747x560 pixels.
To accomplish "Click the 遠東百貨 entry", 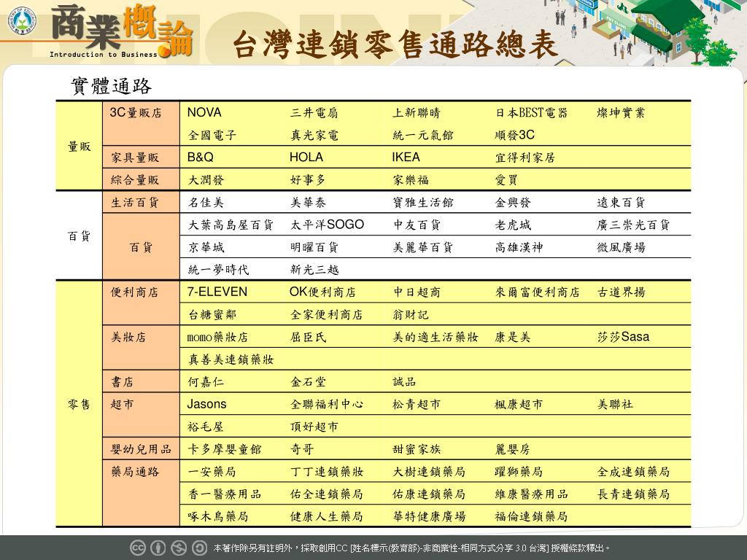I will (x=621, y=203).
